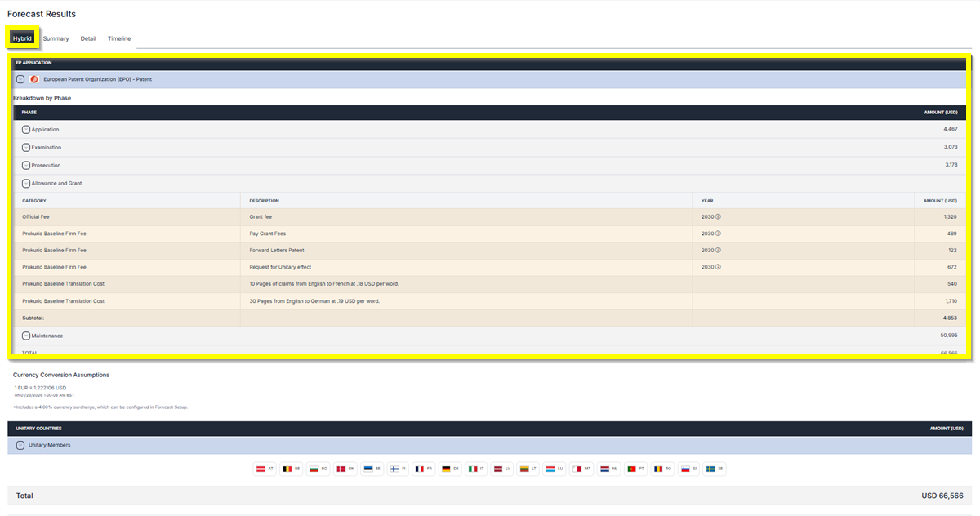This screenshot has height=516, width=980.
Task: Expand the Examination phase row
Action: 26,148
